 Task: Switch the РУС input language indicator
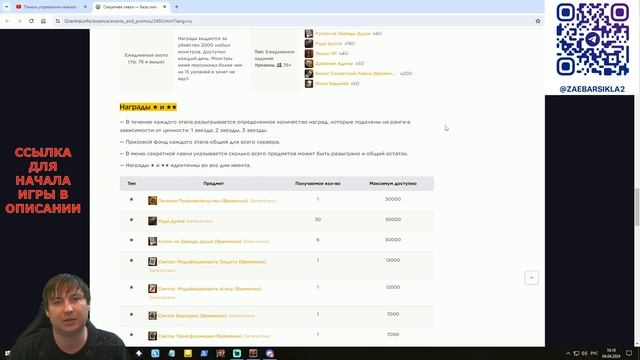click(x=594, y=353)
